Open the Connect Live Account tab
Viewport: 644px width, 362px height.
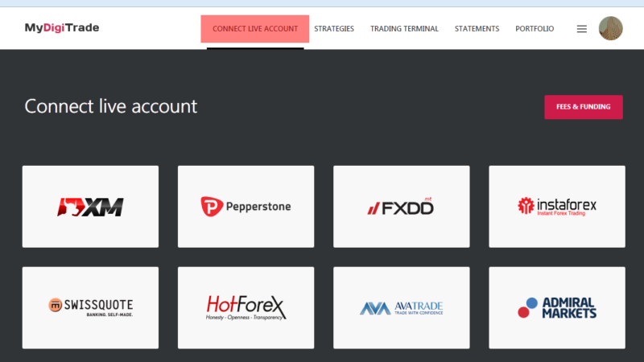coord(255,29)
